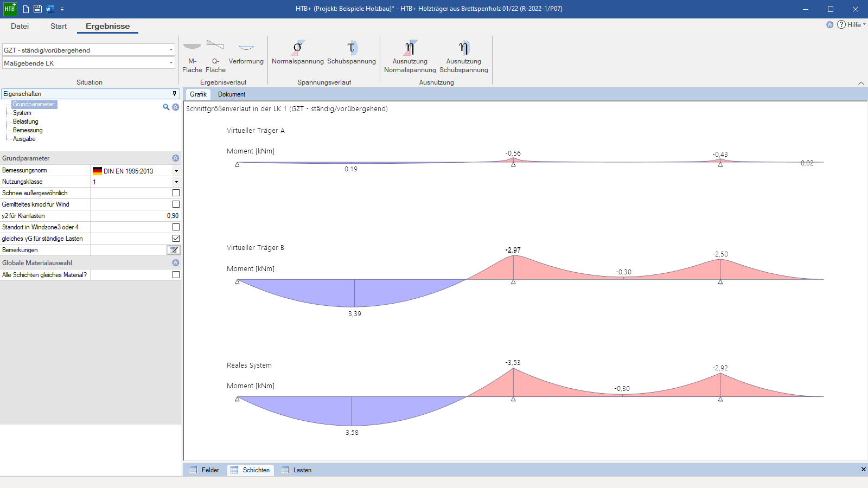Open Ausnutzung Schubspannung utilization
Screen dimensions: 868x488
pos(464,56)
